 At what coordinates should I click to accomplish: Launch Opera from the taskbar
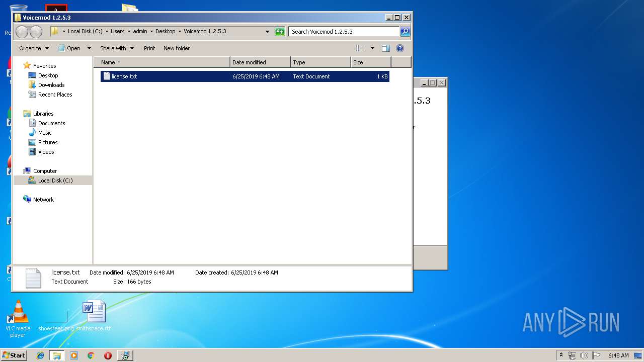pyautogui.click(x=108, y=355)
